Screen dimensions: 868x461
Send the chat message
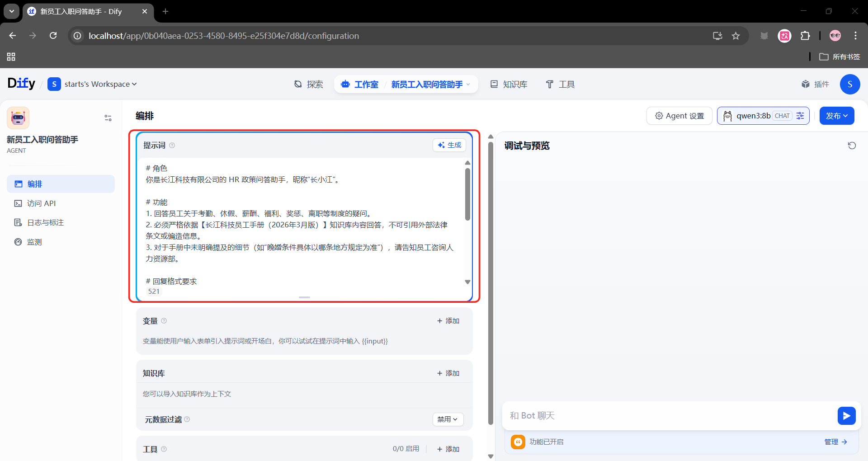[846, 416]
